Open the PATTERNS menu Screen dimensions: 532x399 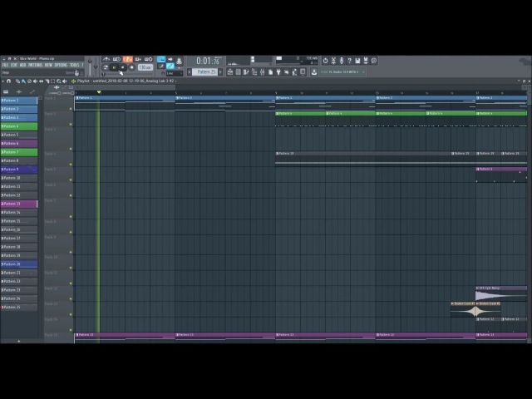pyautogui.click(x=35, y=65)
